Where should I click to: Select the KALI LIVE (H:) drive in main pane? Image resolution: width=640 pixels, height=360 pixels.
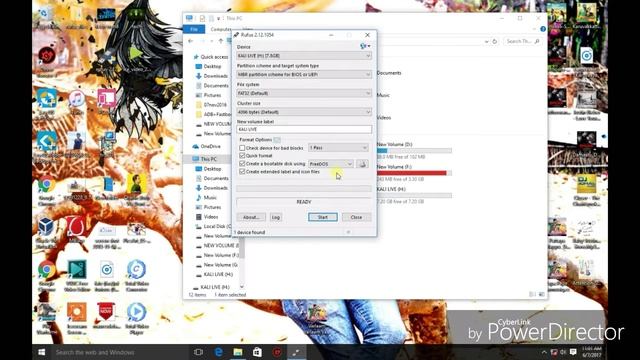pos(414,195)
